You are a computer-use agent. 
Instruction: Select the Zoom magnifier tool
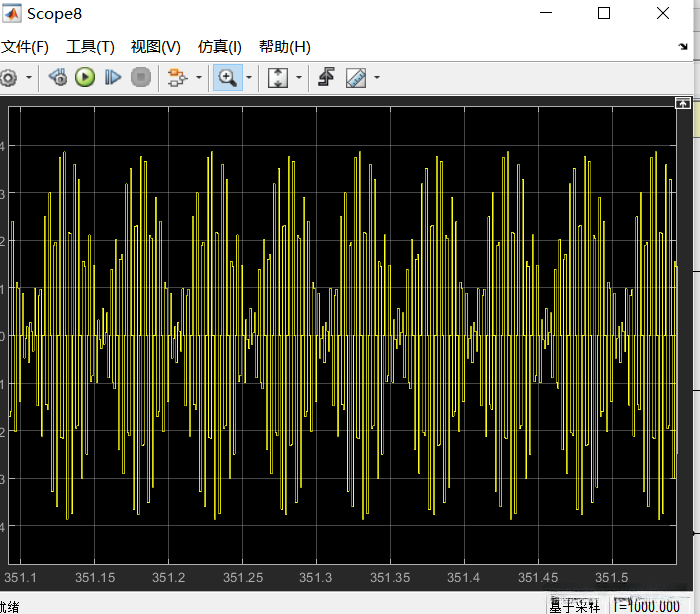227,77
